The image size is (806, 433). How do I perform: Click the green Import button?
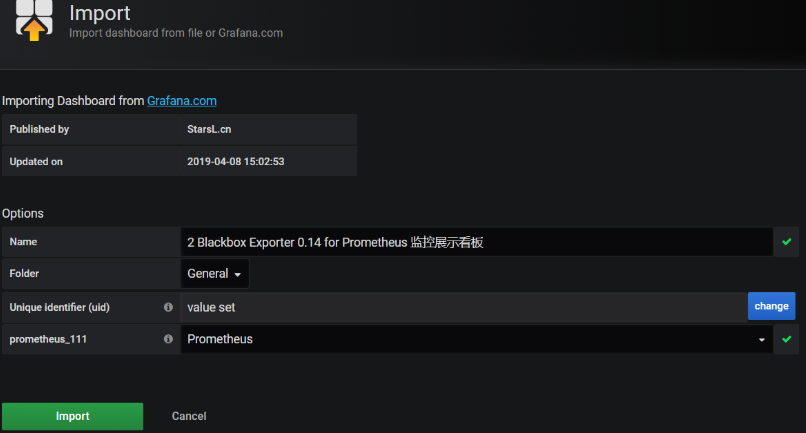(72, 416)
